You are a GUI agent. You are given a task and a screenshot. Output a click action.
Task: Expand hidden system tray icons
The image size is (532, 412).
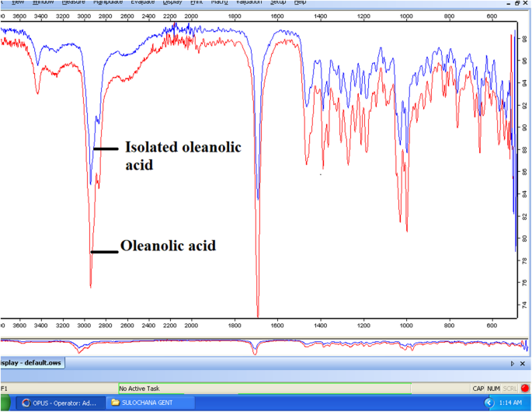pyautogui.click(x=489, y=403)
